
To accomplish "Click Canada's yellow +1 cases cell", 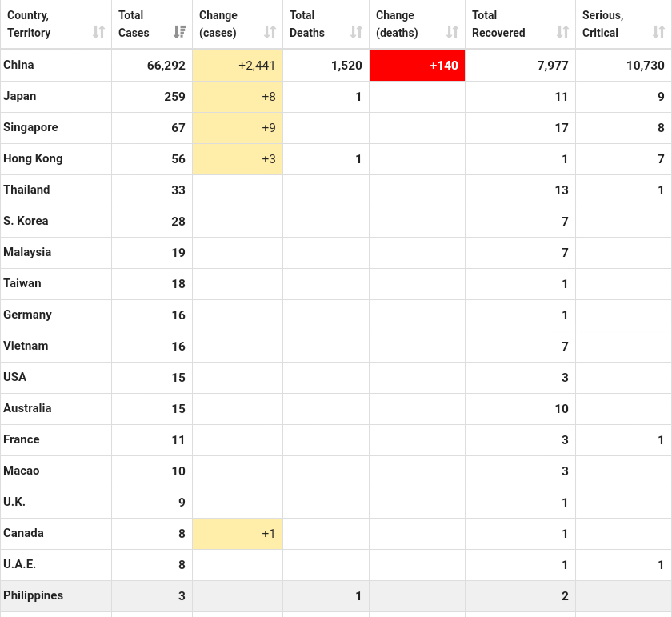I will coord(238,534).
